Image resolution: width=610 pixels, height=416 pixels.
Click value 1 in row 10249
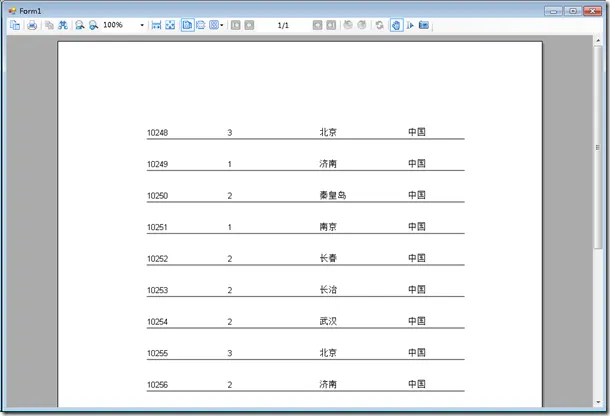pyautogui.click(x=230, y=164)
